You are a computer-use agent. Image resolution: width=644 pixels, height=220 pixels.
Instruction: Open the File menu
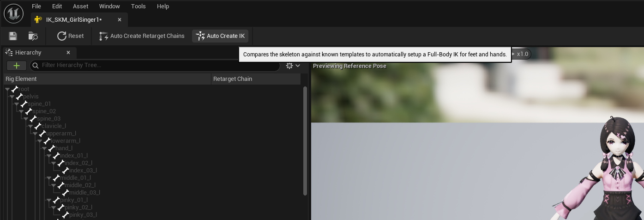36,6
